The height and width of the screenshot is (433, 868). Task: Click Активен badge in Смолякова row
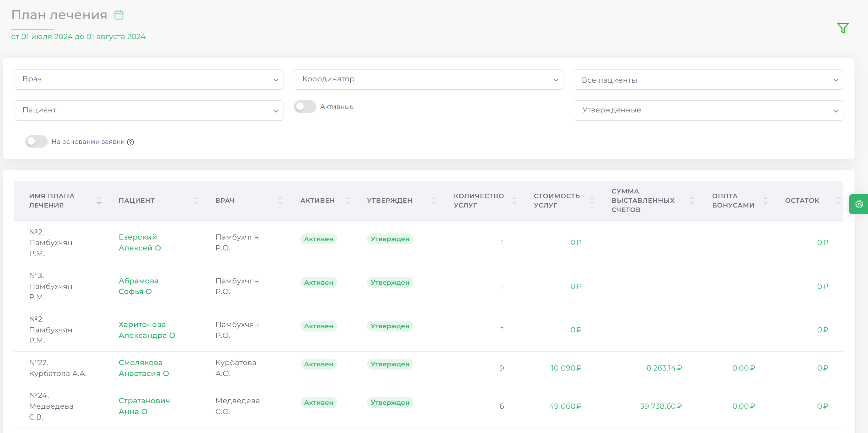point(318,364)
